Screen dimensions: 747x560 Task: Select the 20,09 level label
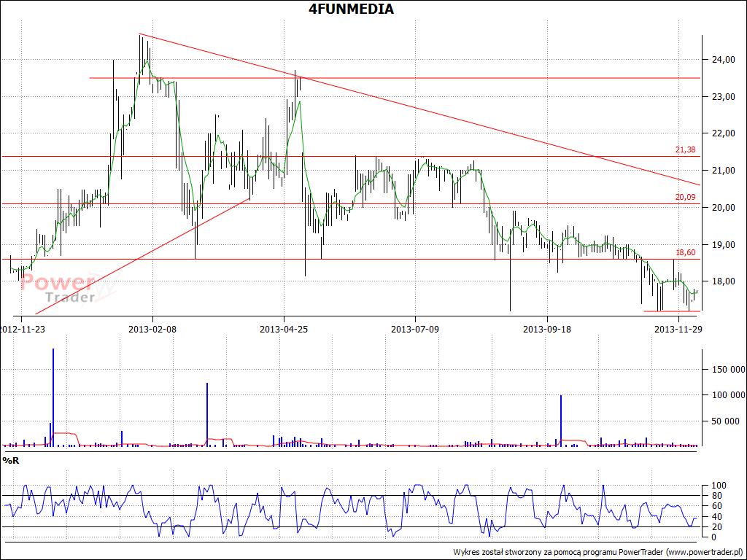[685, 197]
